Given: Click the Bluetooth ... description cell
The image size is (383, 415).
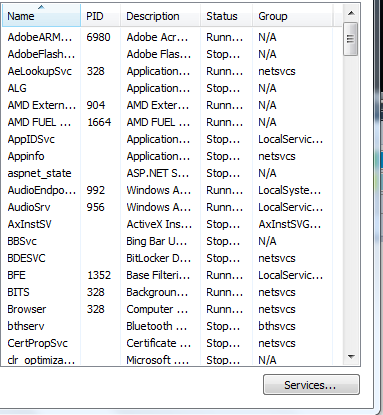Looking at the screenshot, I should tap(157, 326).
